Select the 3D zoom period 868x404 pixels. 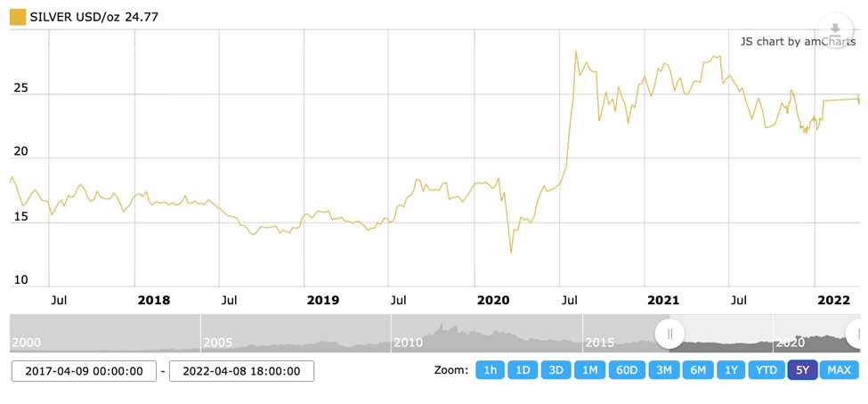[556, 370]
